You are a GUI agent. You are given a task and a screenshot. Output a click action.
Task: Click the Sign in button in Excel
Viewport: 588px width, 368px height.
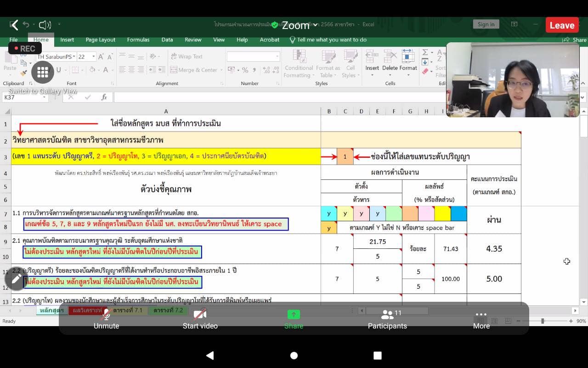click(x=486, y=24)
